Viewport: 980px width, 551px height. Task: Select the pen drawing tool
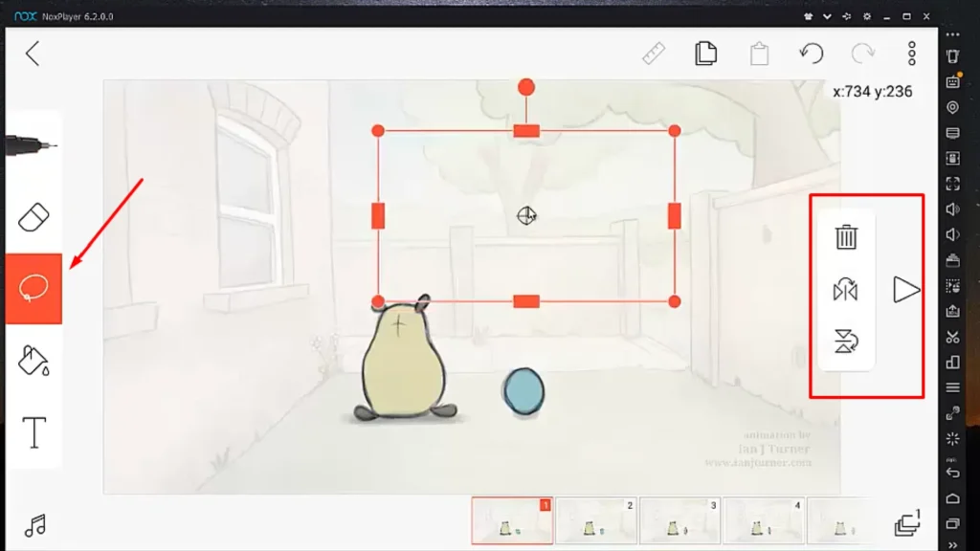(x=33, y=145)
